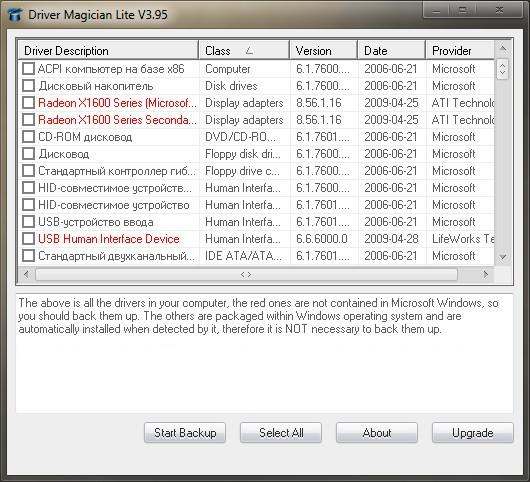Screen dimensions: 530x482
Task: Tick the USB Human Interface Device checkbox
Action: point(28,239)
